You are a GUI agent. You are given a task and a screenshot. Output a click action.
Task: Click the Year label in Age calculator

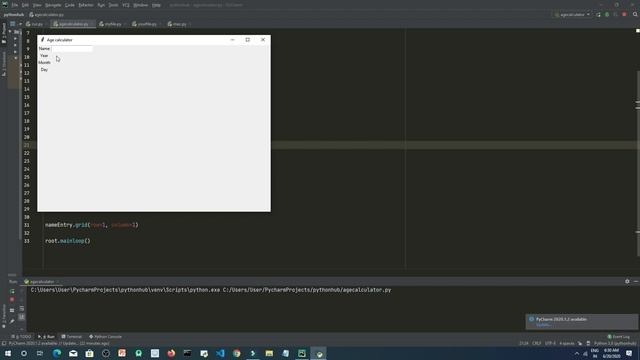point(44,56)
